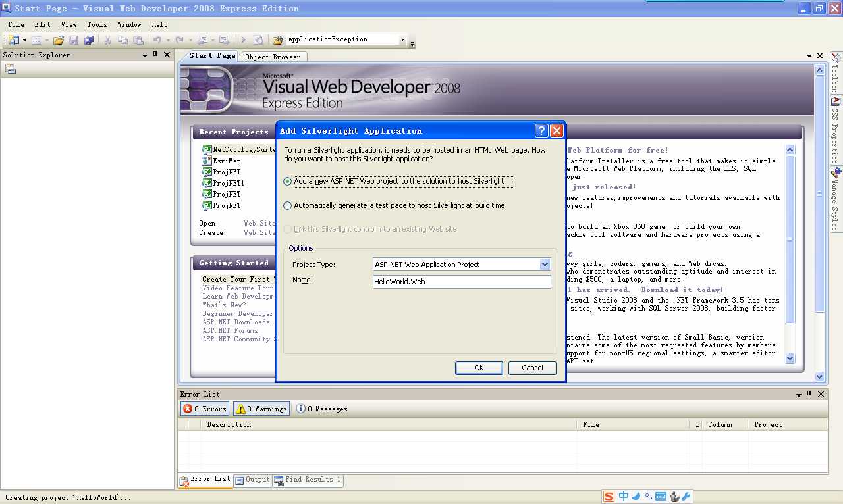Click the Video Feature Tour link
The height and width of the screenshot is (504, 843).
point(238,288)
